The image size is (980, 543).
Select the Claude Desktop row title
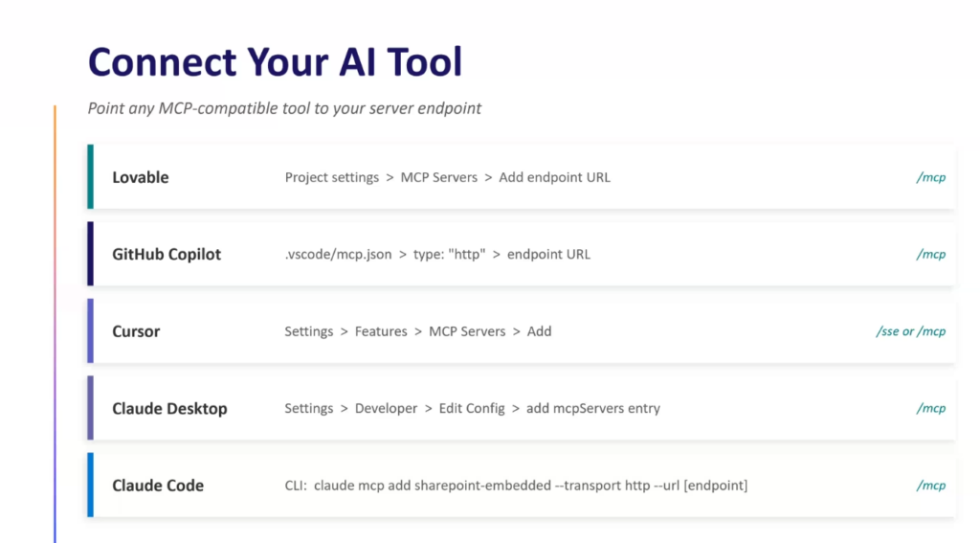point(169,408)
